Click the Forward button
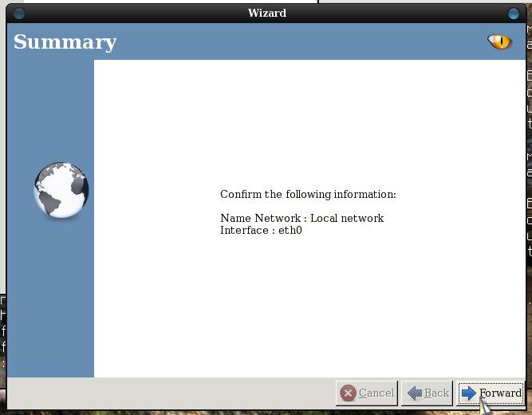This screenshot has width=532, height=415. coord(491,393)
